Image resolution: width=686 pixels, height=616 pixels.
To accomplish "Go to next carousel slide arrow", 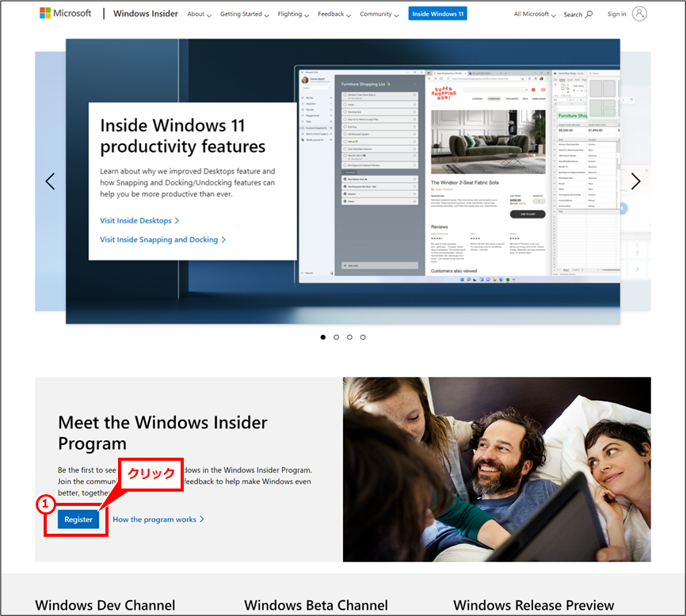I will click(x=635, y=181).
